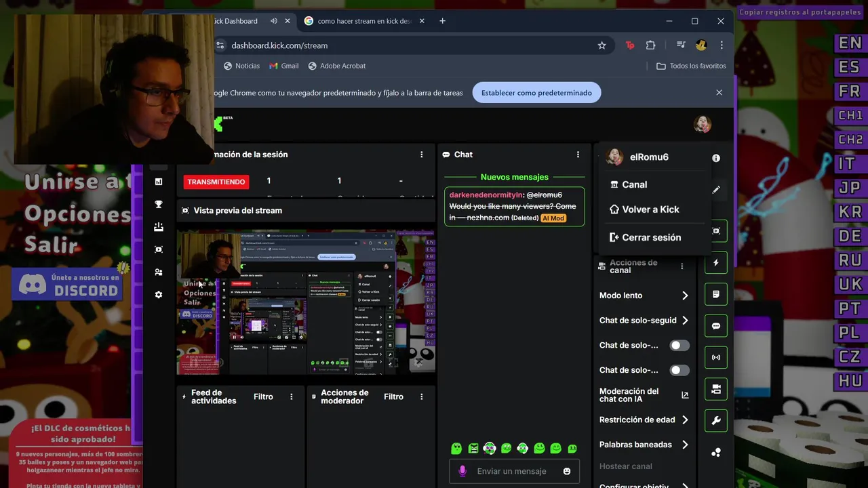Click the purple microphone icon in chat input
The width and height of the screenshot is (868, 488).
tap(462, 471)
